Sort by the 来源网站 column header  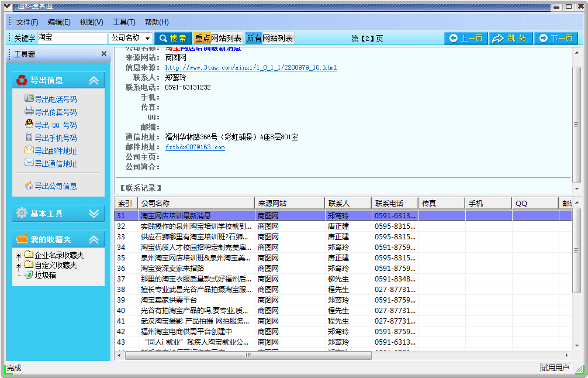pos(289,204)
